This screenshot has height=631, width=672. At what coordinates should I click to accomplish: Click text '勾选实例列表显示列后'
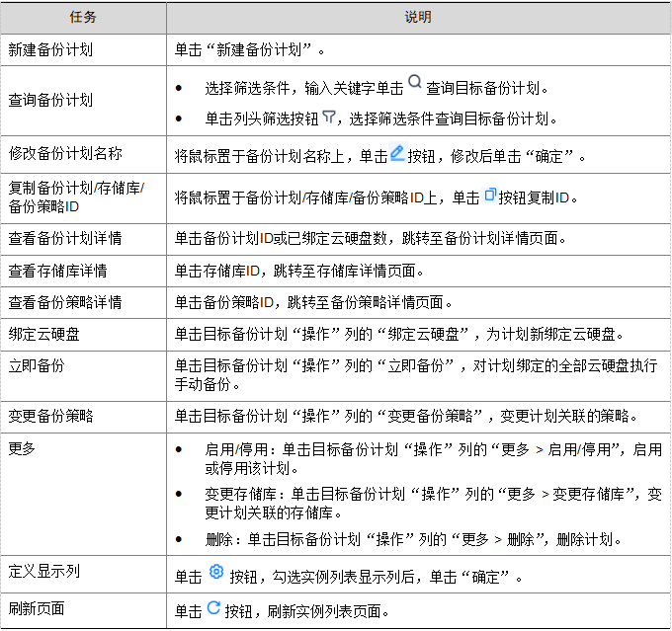(x=343, y=577)
